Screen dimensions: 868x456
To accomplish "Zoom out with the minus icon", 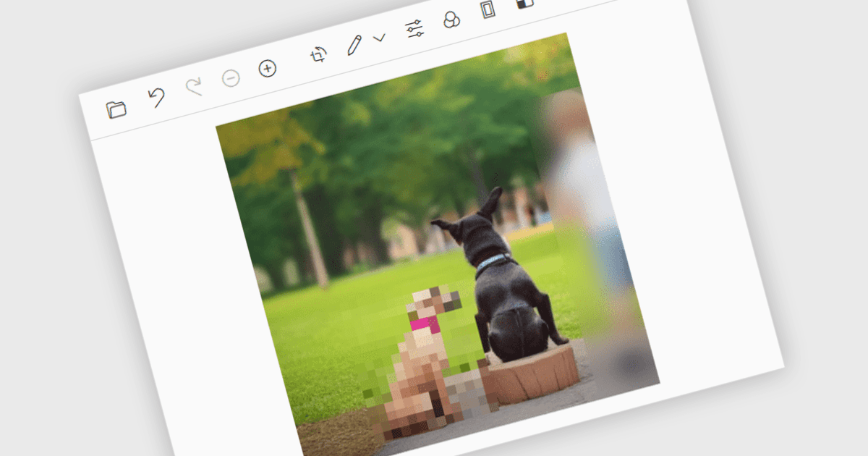I will click(231, 77).
